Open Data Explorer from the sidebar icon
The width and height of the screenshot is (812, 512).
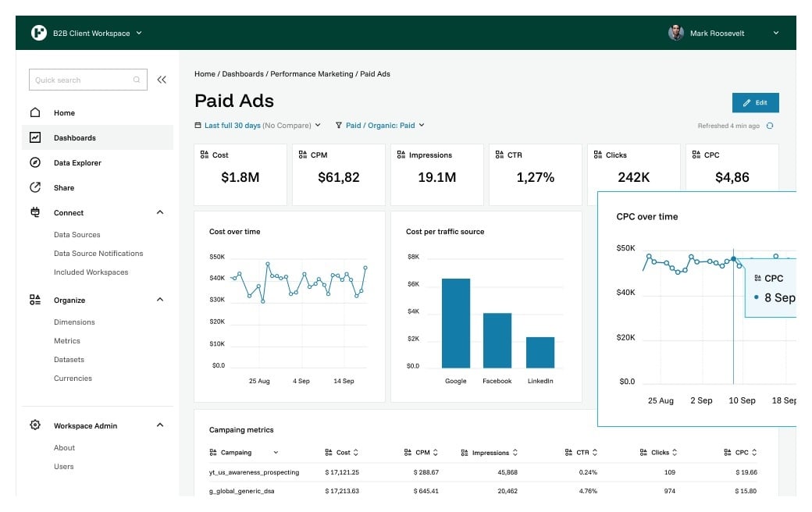tap(37, 162)
